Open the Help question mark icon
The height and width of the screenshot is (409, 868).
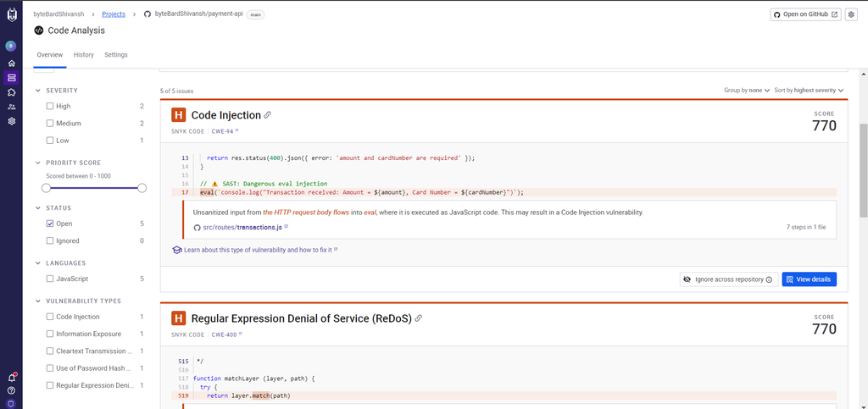(12, 390)
